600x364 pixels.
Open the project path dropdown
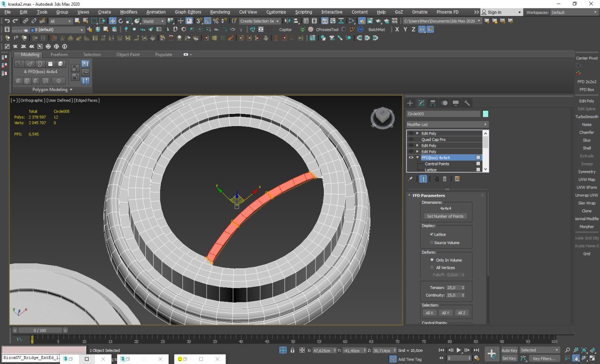point(442,21)
